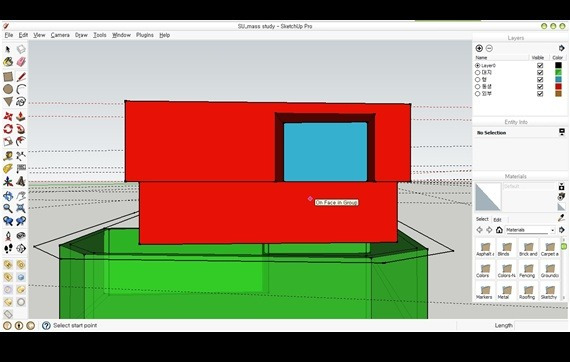Screen dimensions: 570x362
Task: Open the Materials library dropdown
Action: 530,230
